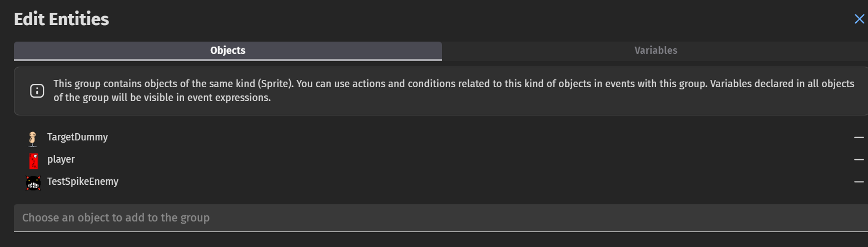Screen dimensions: 868x247
Task: Select the player object name
Action: (x=61, y=159)
